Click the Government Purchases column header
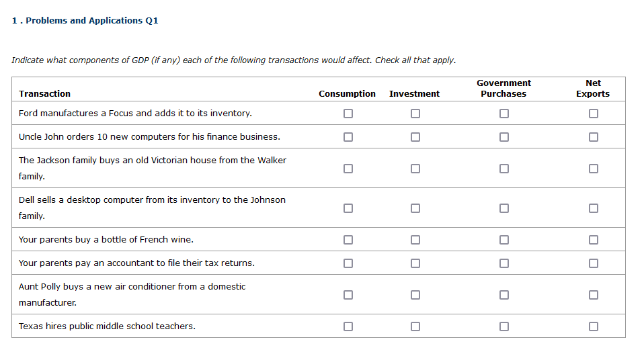Image resolution: width=644 pixels, height=350 pixels. pos(504,89)
